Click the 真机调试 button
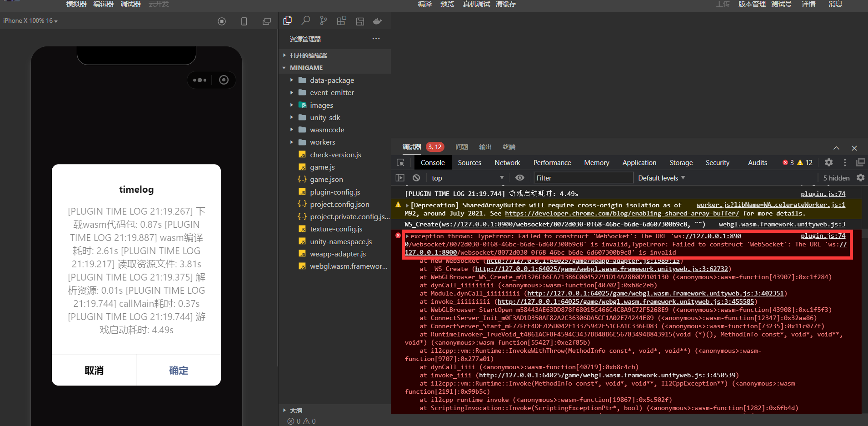This screenshot has width=868, height=426. pos(476,4)
